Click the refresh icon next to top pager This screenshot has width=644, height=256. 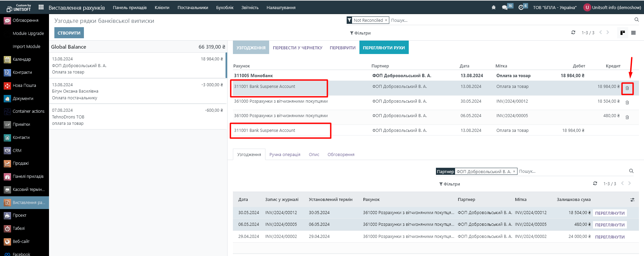tap(573, 33)
